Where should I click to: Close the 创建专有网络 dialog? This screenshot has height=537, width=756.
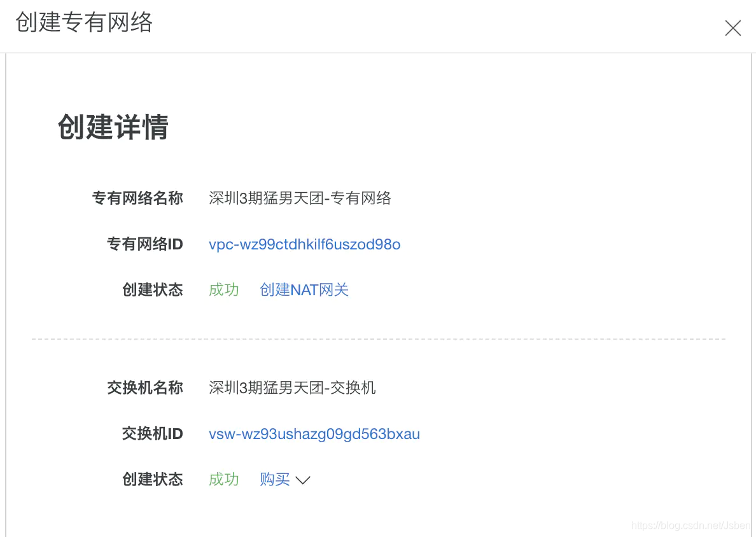[x=732, y=28]
